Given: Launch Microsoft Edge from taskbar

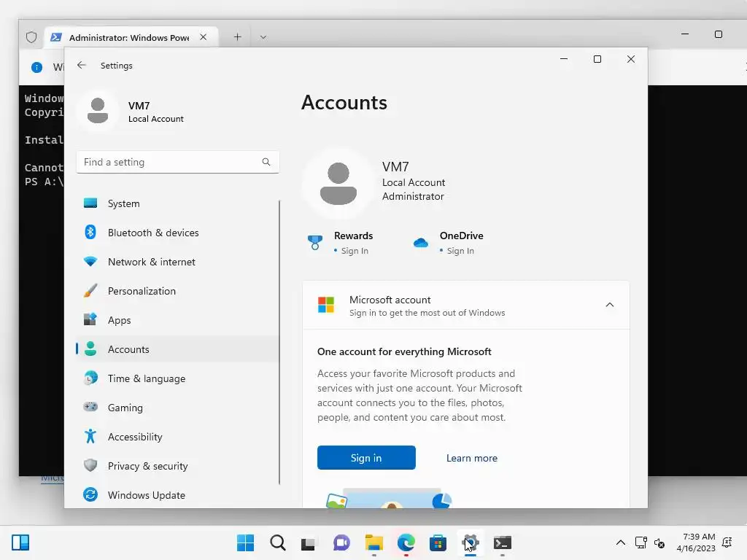Looking at the screenshot, I should 406,542.
